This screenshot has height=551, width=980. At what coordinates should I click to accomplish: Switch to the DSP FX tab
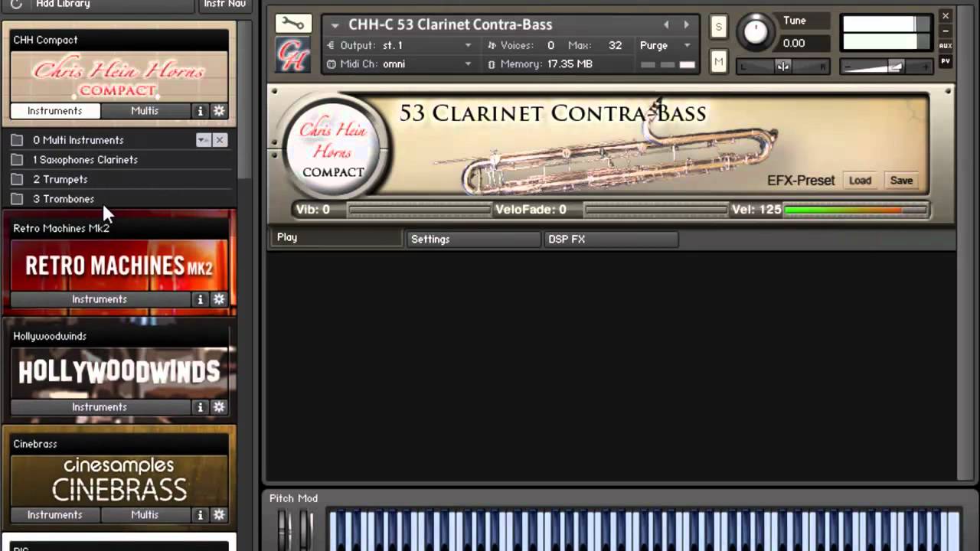(611, 240)
